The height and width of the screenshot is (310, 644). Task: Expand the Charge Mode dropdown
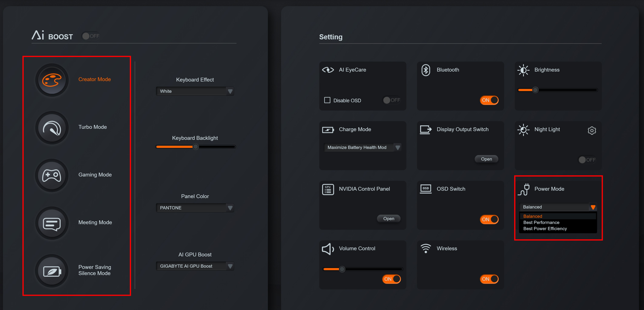(362, 148)
